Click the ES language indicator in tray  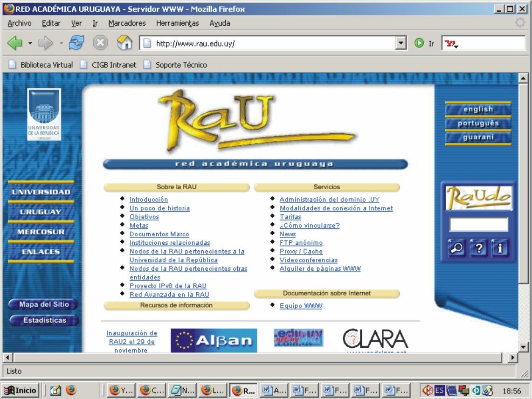click(439, 391)
